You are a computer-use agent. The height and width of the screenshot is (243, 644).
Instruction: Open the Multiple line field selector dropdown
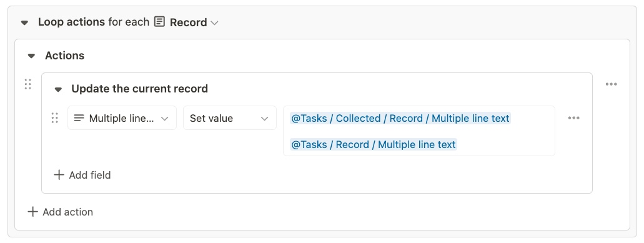(122, 118)
